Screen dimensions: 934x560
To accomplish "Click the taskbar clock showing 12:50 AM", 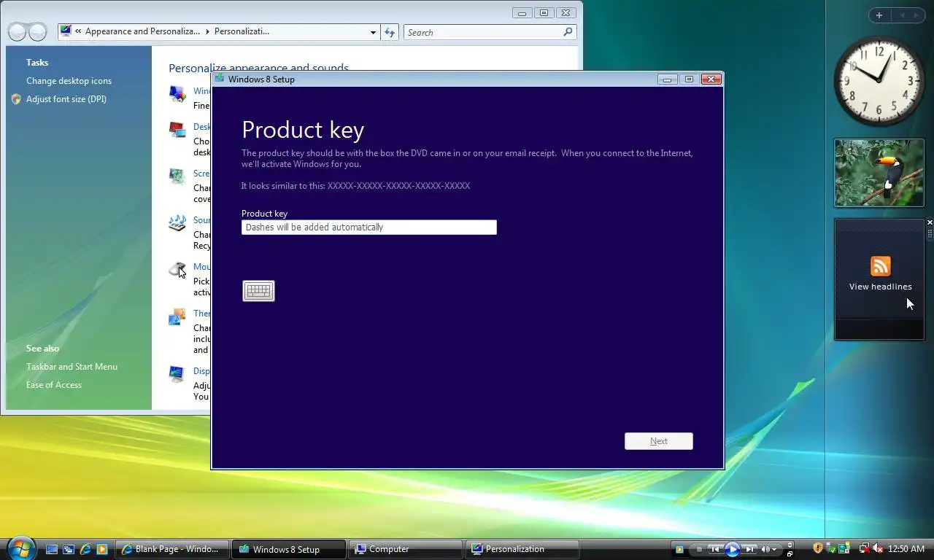I will [x=906, y=549].
